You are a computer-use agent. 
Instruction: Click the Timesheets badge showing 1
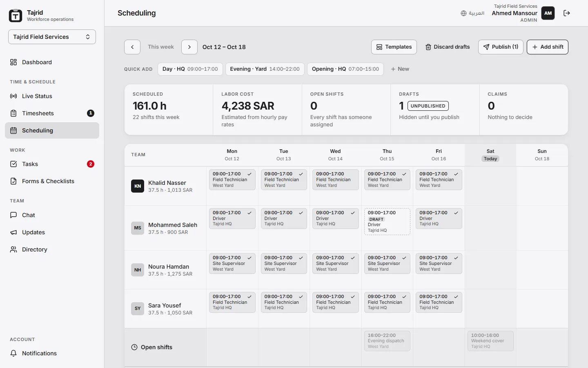(91, 113)
